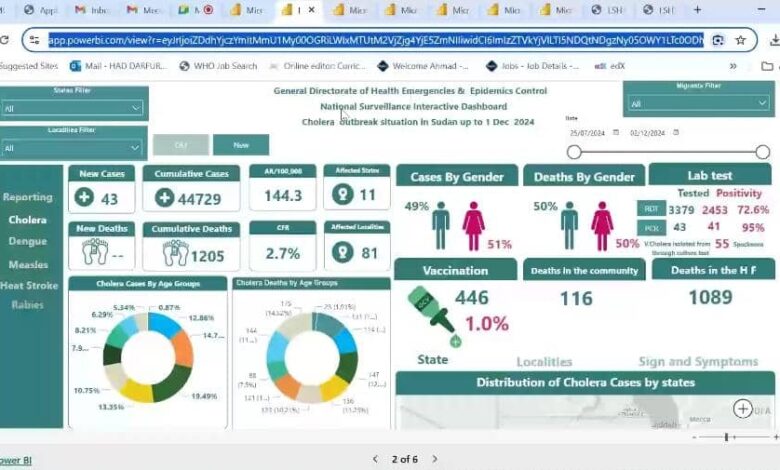Toggle the New view button
The width and height of the screenshot is (780, 470).
(x=241, y=145)
